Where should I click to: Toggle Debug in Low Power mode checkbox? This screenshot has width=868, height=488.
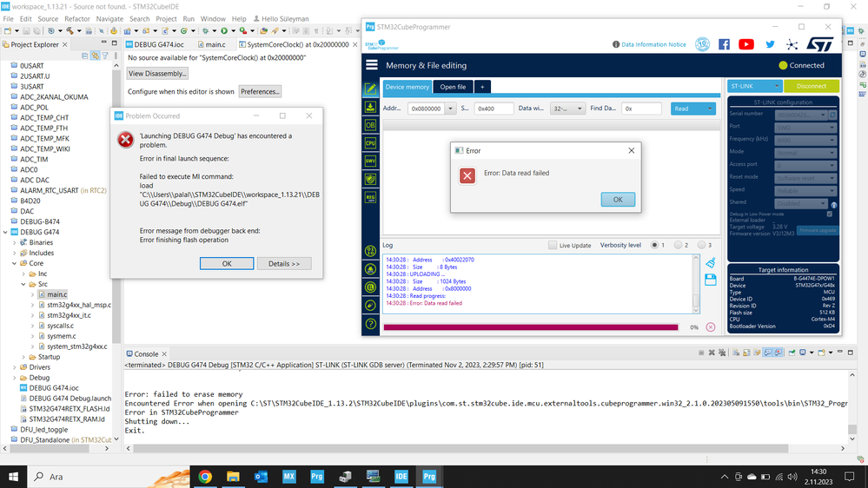point(829,214)
